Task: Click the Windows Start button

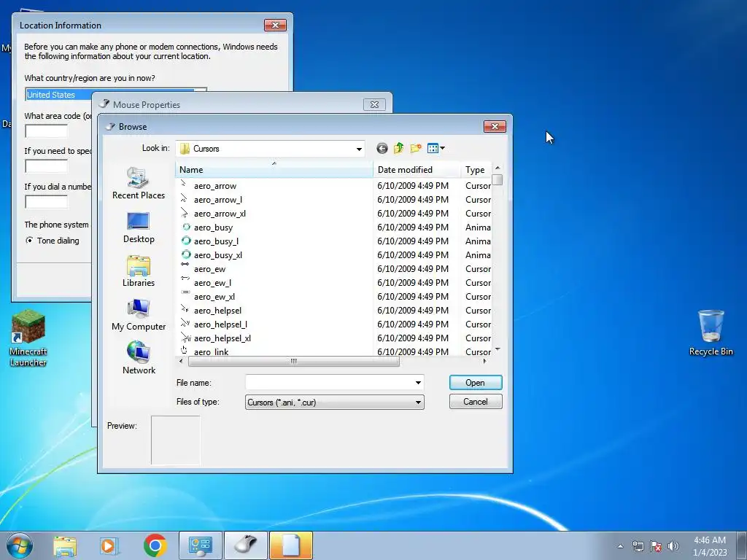Action: [20, 545]
